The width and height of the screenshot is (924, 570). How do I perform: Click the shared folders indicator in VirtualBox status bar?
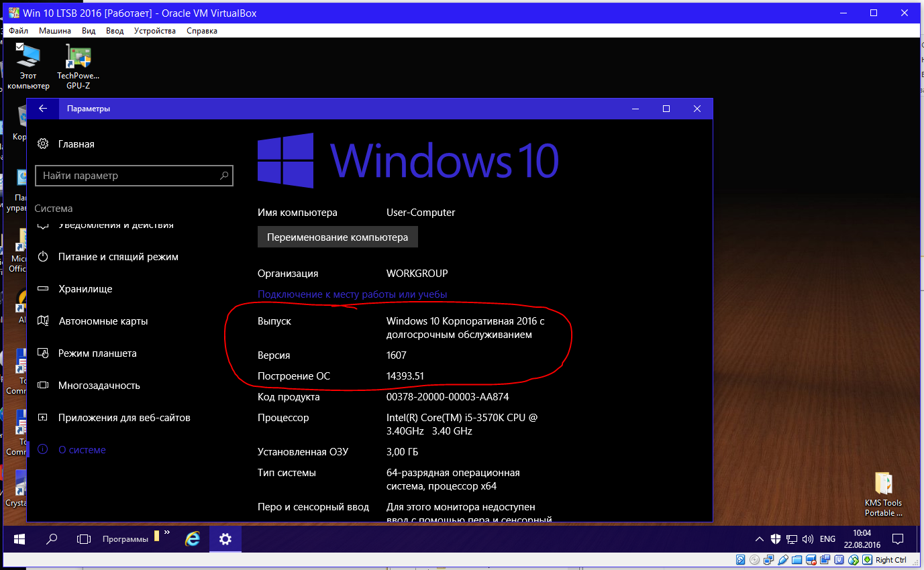coord(797,560)
